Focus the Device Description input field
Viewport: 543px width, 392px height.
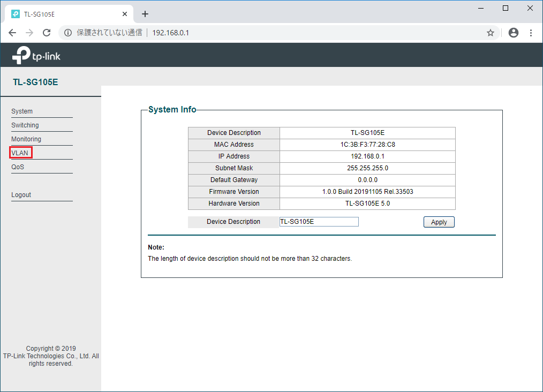[x=319, y=222]
